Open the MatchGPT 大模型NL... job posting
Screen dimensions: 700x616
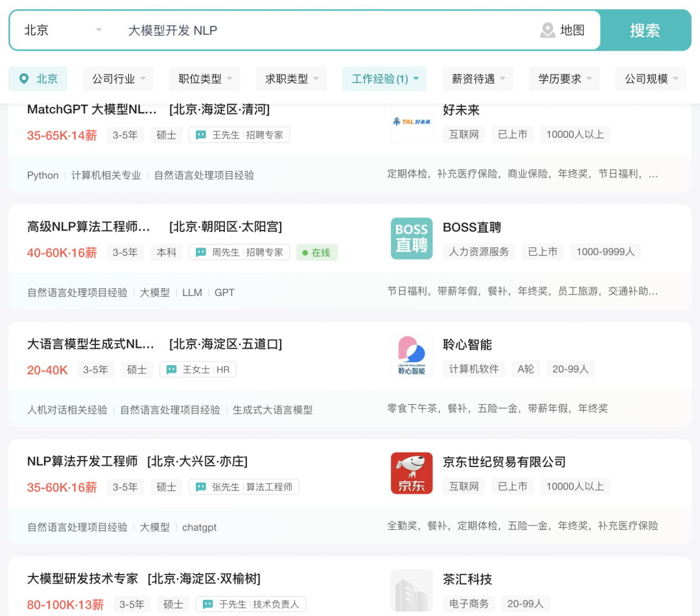coord(91,109)
